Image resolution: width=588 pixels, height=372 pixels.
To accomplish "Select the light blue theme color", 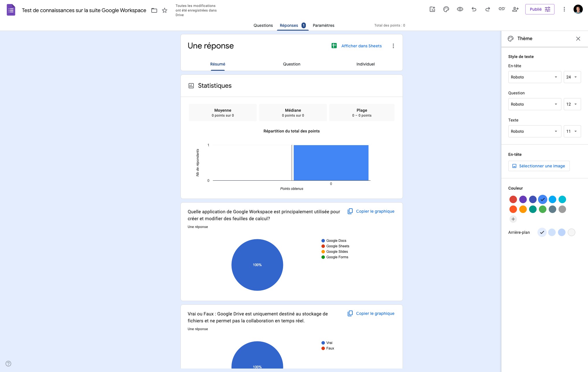I will (552, 199).
